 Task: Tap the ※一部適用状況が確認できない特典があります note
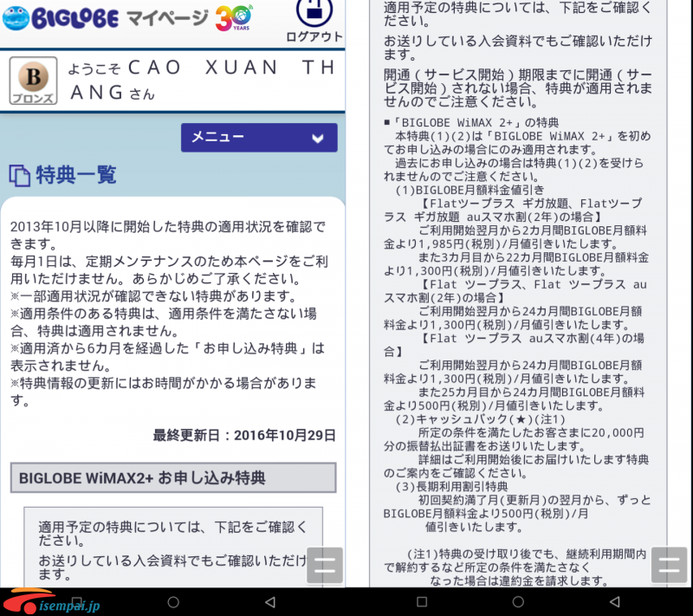point(153,296)
